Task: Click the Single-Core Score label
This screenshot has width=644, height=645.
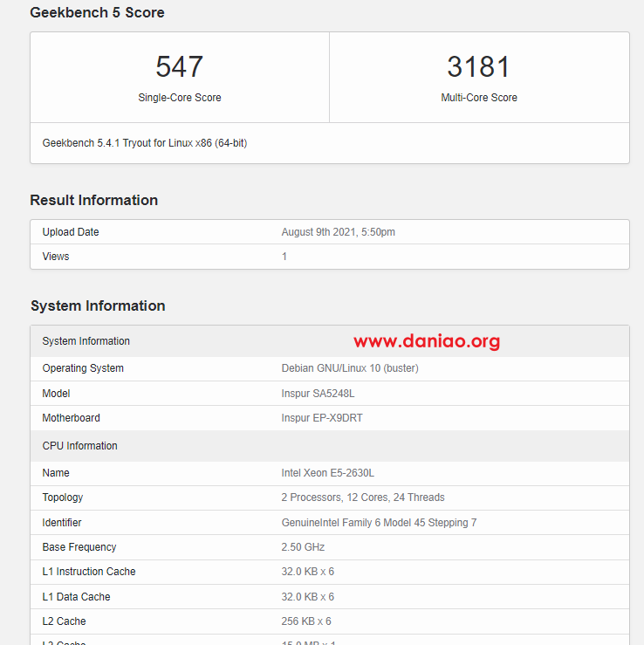Action: pos(179,98)
